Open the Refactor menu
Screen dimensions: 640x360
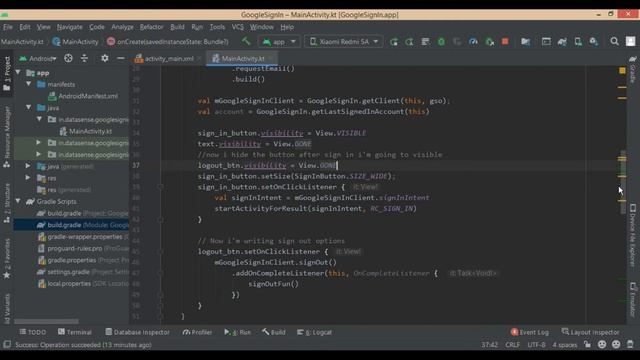pos(151,27)
